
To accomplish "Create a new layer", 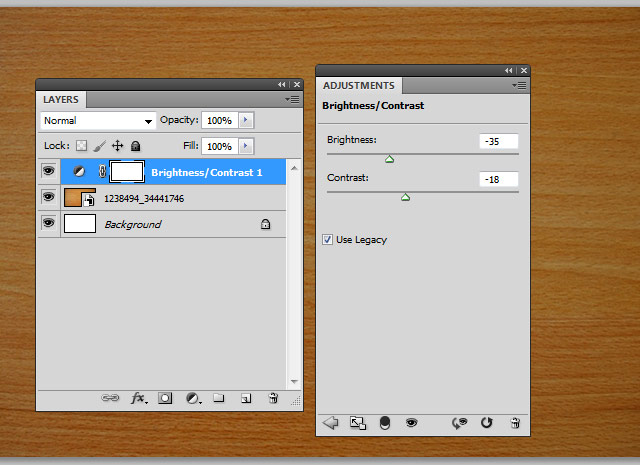I will (245, 398).
